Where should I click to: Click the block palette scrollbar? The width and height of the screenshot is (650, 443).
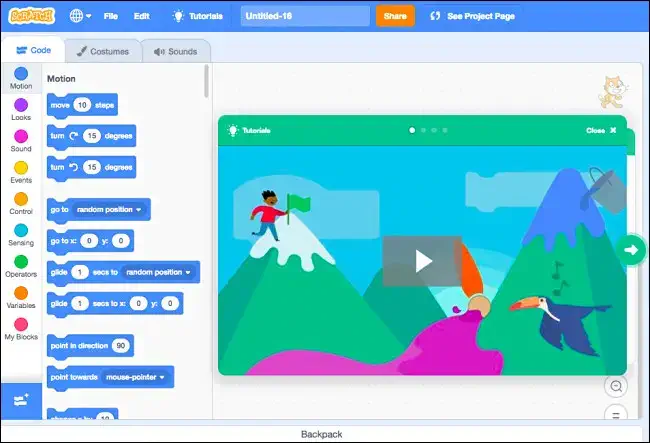(x=206, y=81)
